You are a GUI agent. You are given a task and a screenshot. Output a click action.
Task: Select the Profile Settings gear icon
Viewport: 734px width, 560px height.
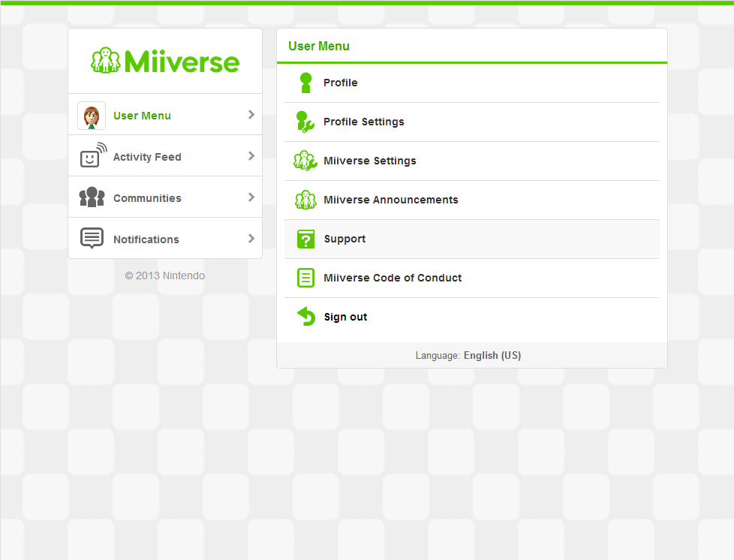(x=305, y=122)
